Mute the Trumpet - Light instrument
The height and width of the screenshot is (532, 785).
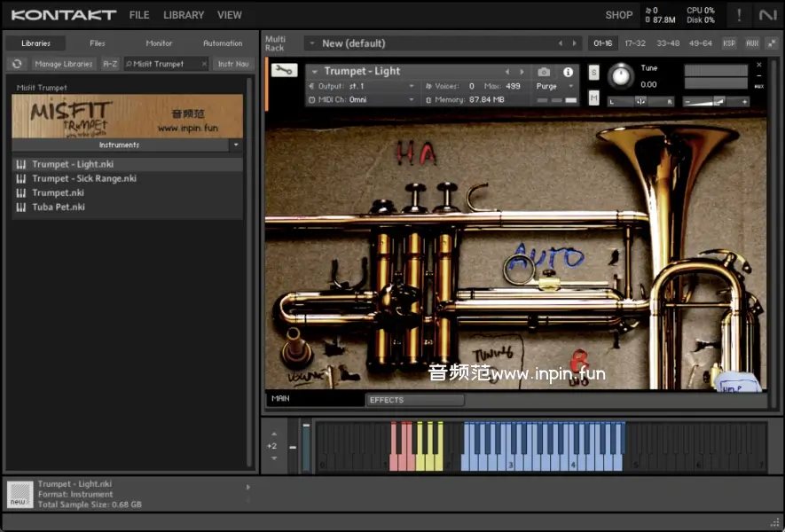pos(593,98)
